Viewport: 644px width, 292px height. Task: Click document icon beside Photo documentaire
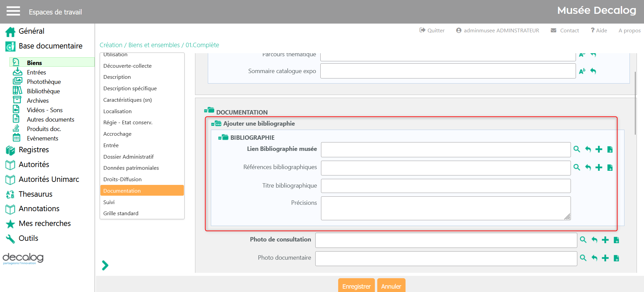(x=616, y=258)
